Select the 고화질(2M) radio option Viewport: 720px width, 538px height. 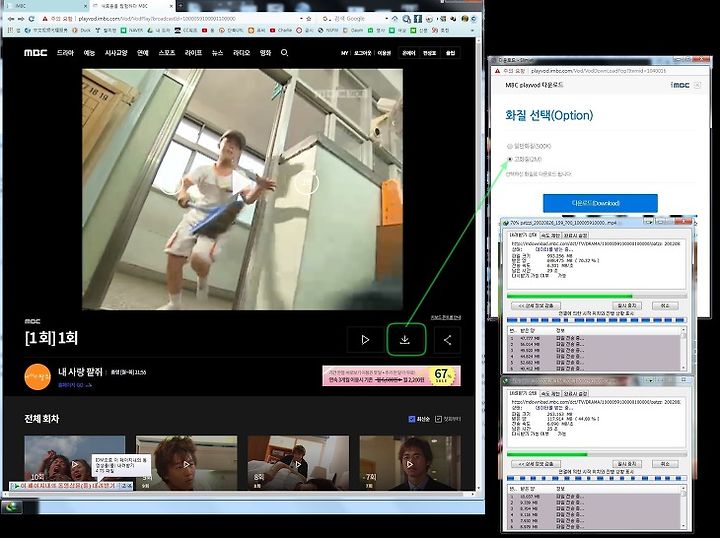tap(509, 159)
